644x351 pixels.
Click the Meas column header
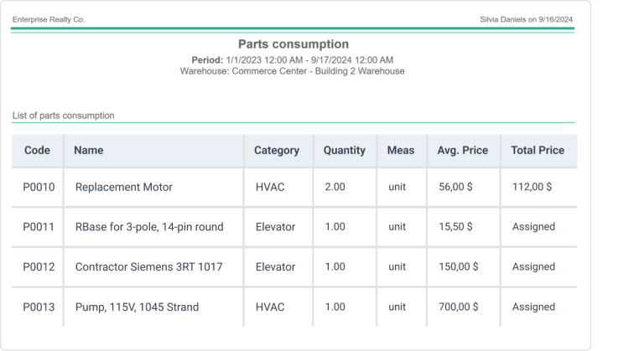click(401, 151)
